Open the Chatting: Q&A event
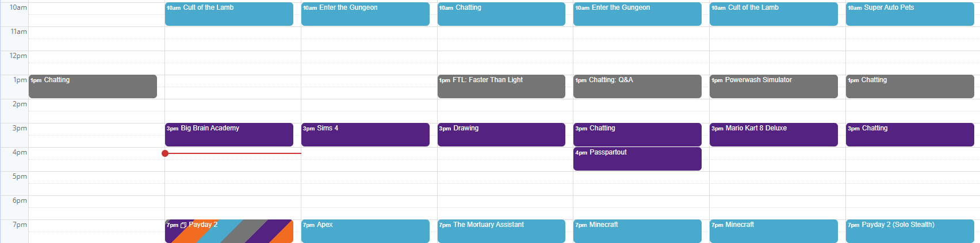The width and height of the screenshot is (980, 243). (x=637, y=86)
